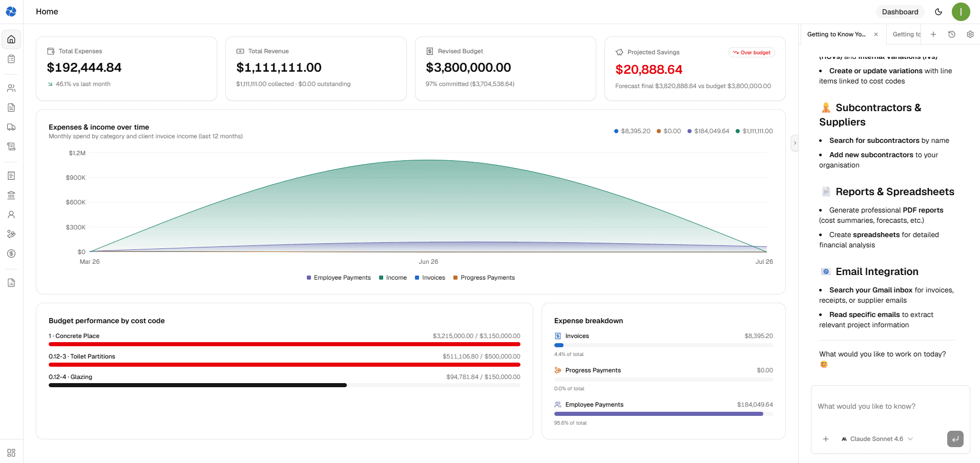
Task: Click the $1,111,111.00 green legend value
Action: 754,131
